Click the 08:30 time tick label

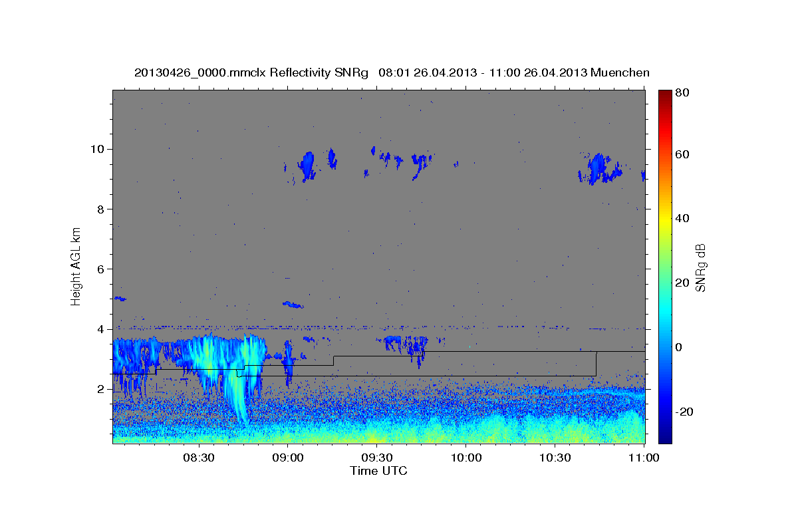coord(198,458)
